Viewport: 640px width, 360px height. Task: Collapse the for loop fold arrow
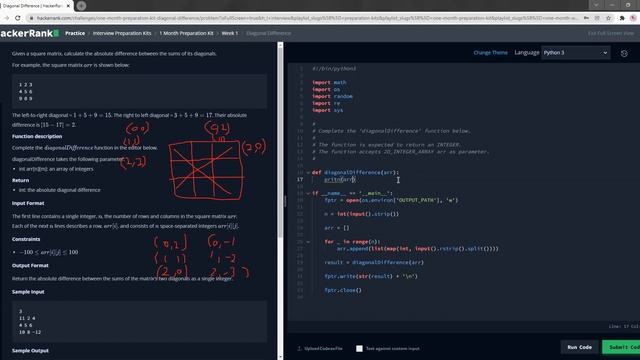coord(308,242)
